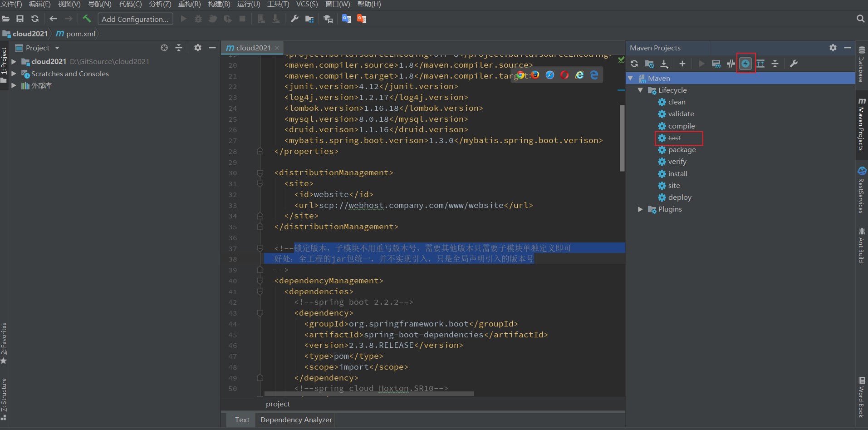Click the Search Everywhere magnifier icon
This screenshot has width=868, height=430.
point(860,19)
